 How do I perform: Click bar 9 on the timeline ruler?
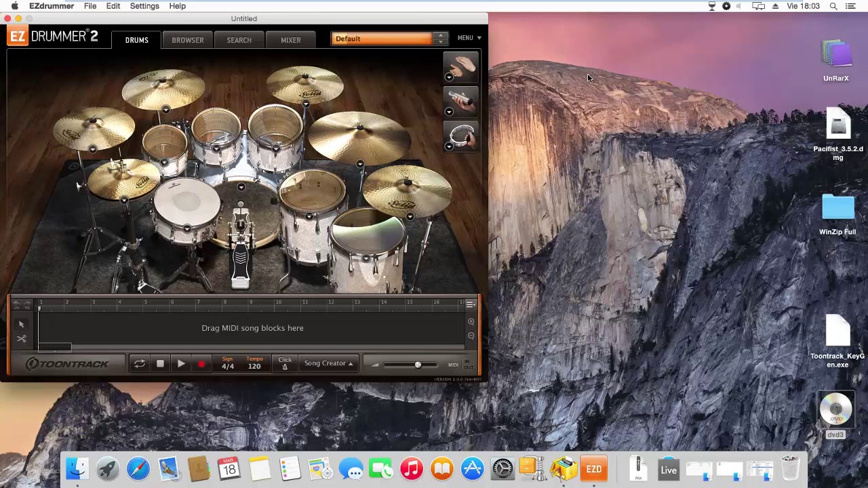point(252,302)
